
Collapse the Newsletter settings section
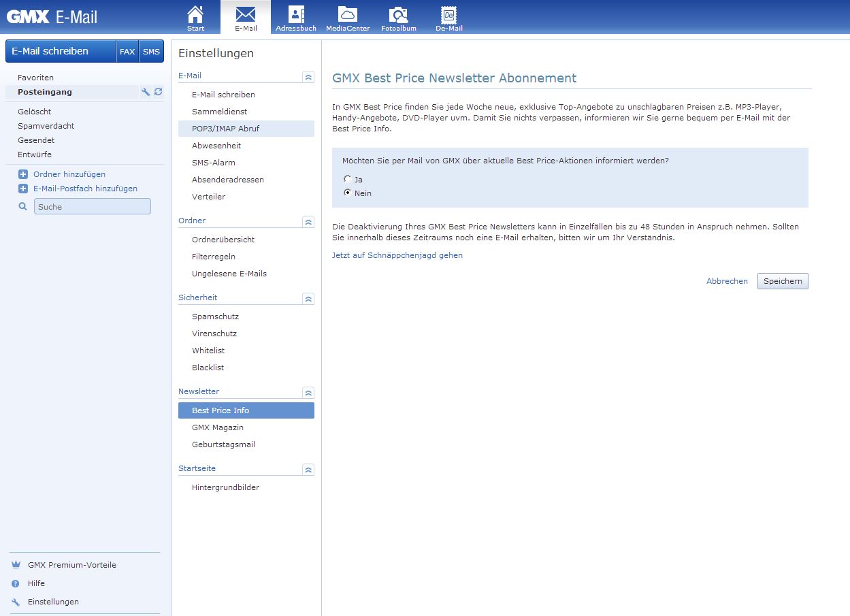pyautogui.click(x=308, y=393)
